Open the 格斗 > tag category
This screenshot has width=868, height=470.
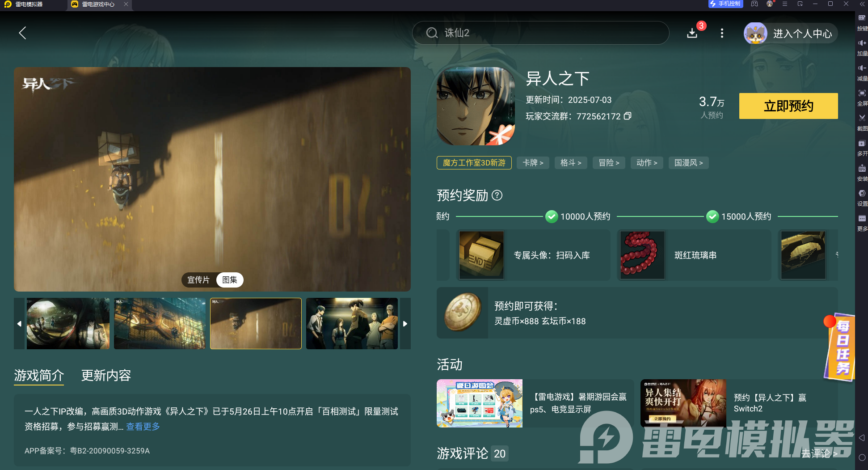pos(571,163)
